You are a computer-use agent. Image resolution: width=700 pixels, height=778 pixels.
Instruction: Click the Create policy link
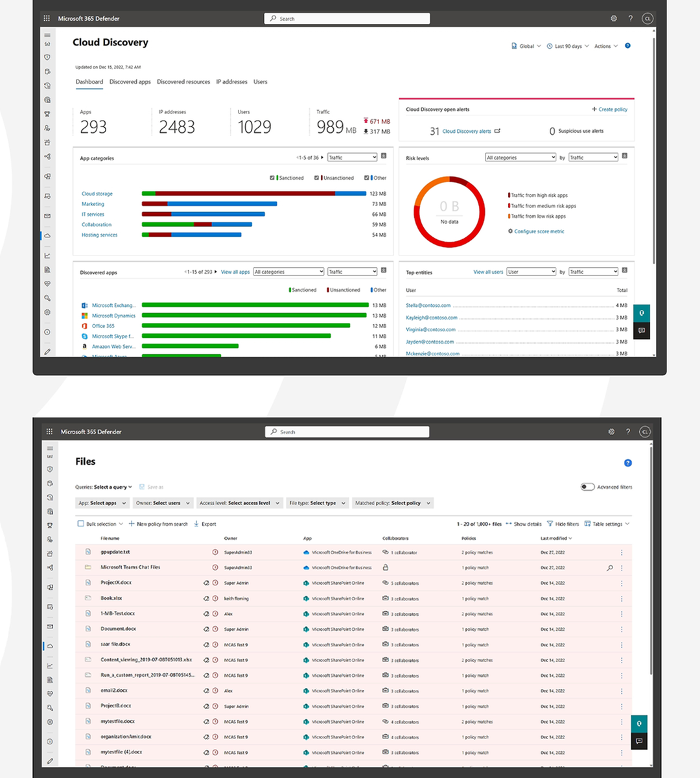click(x=609, y=110)
